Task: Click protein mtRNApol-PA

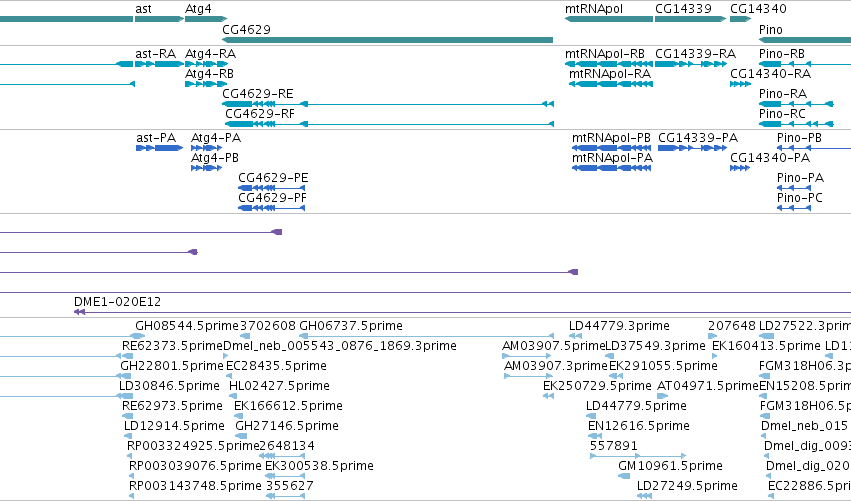Action: pos(612,168)
